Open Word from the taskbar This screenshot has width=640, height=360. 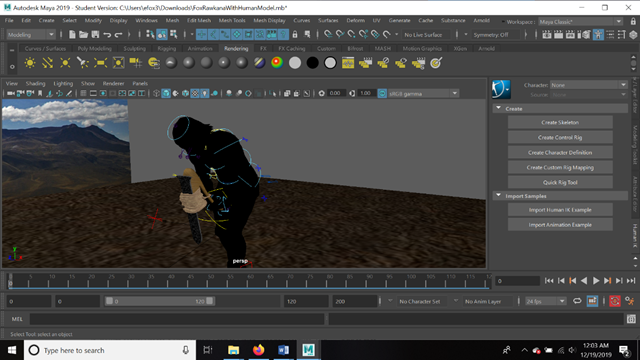(x=283, y=350)
